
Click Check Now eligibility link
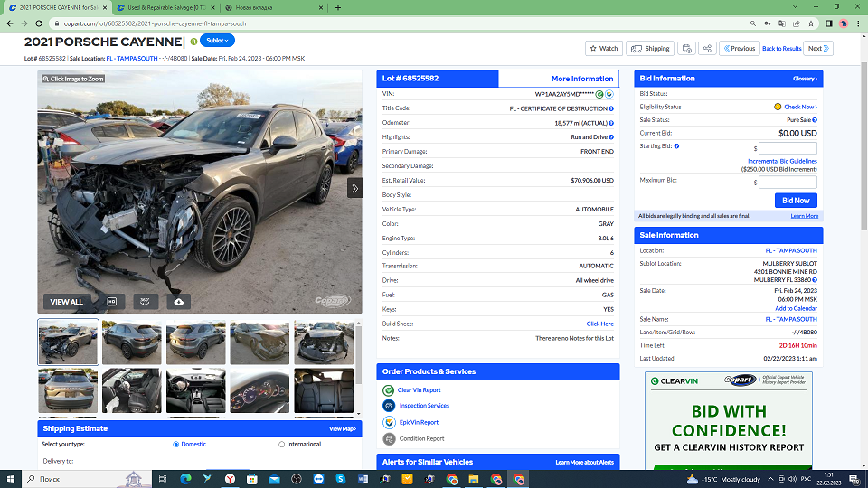coord(800,107)
